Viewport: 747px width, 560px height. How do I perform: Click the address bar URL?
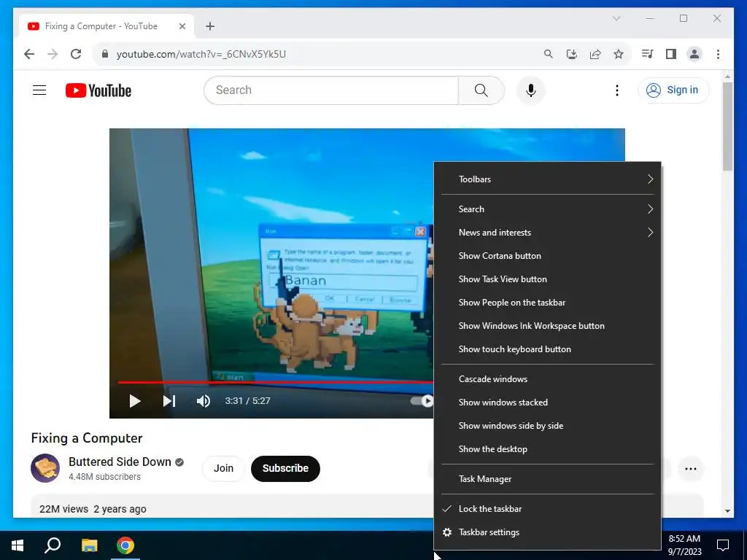tap(201, 54)
